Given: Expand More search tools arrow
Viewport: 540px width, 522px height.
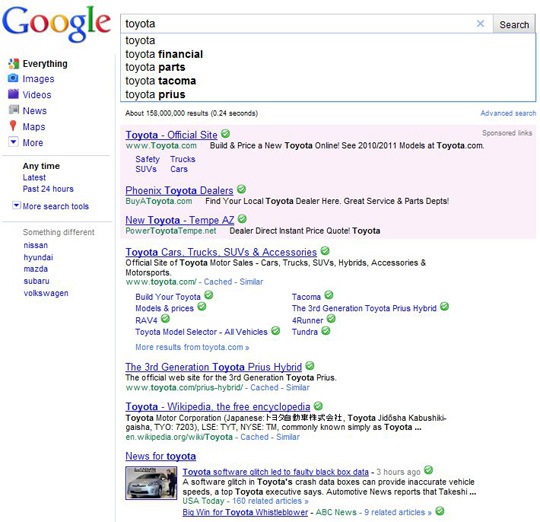Looking at the screenshot, I should [x=16, y=205].
